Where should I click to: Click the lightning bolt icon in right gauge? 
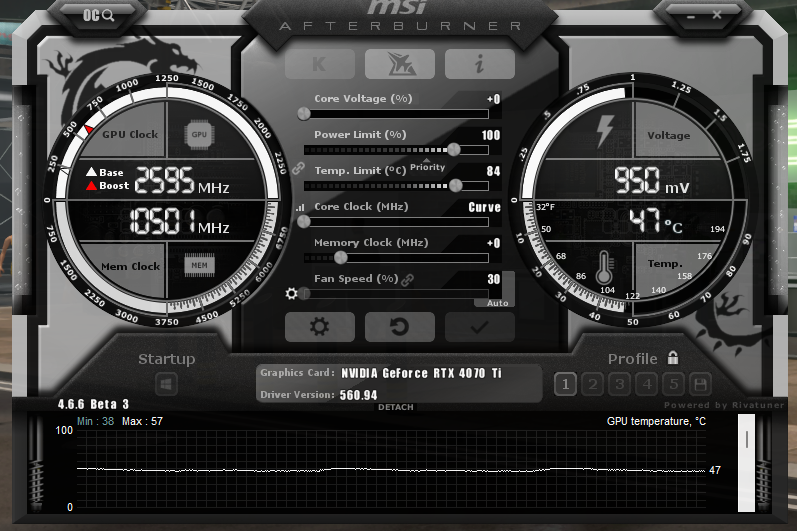coord(605,131)
